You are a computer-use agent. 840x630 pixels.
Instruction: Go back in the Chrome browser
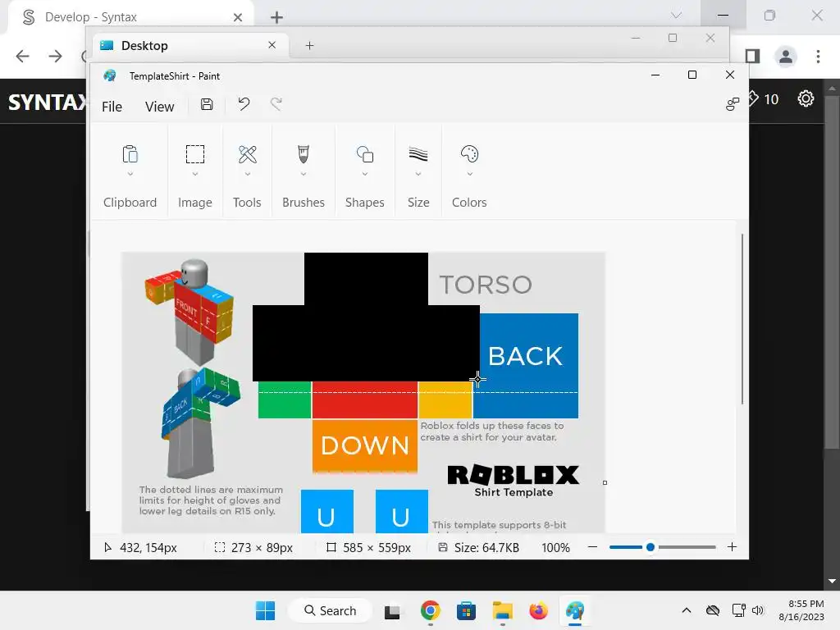[22, 56]
